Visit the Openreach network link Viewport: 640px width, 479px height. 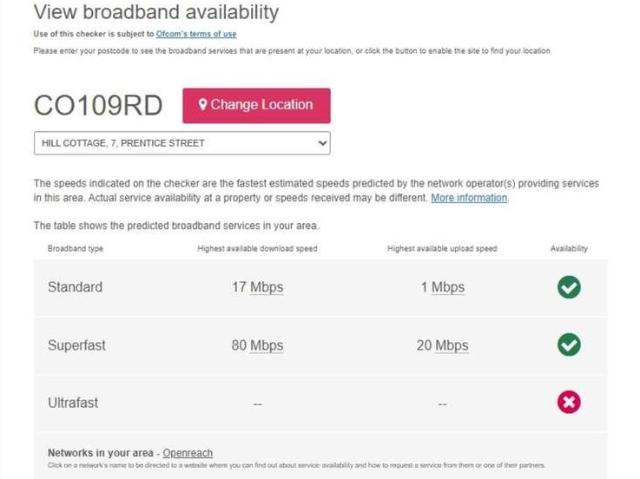[188, 453]
